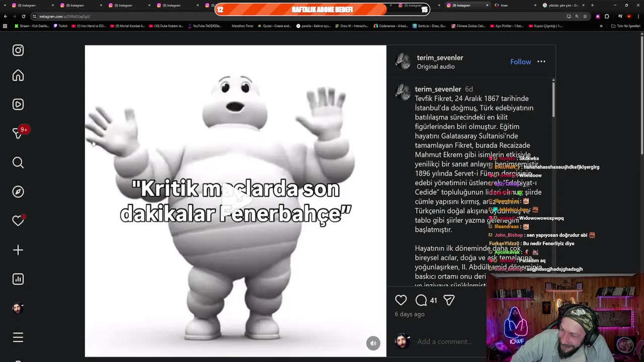
Task: Click the browser page vertical scrollbar
Action: 641,96
